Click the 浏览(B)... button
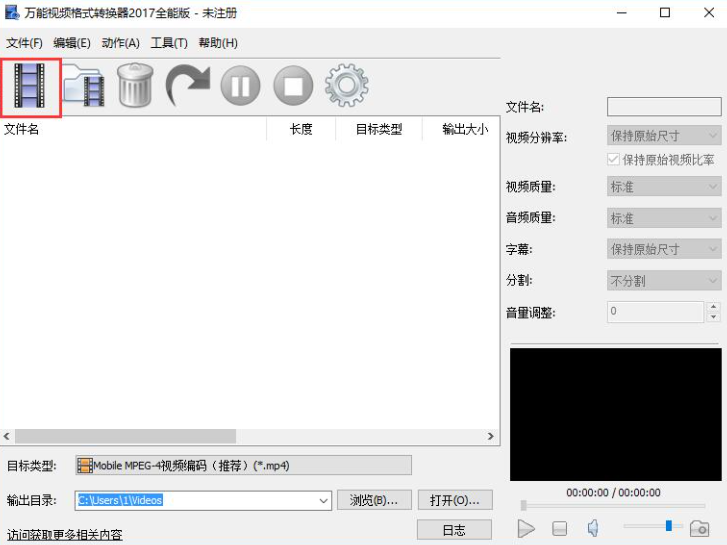Screen dimensions: 727x545 (374, 500)
